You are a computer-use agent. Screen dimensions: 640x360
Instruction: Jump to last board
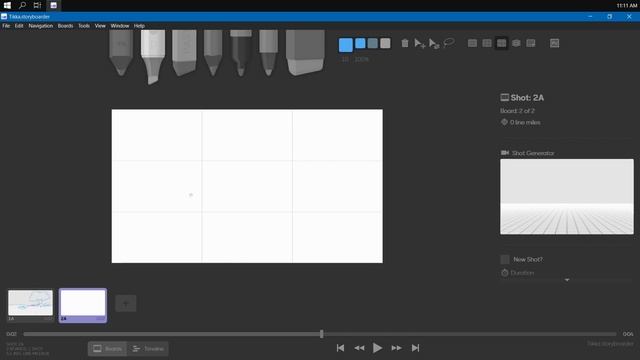(415, 348)
